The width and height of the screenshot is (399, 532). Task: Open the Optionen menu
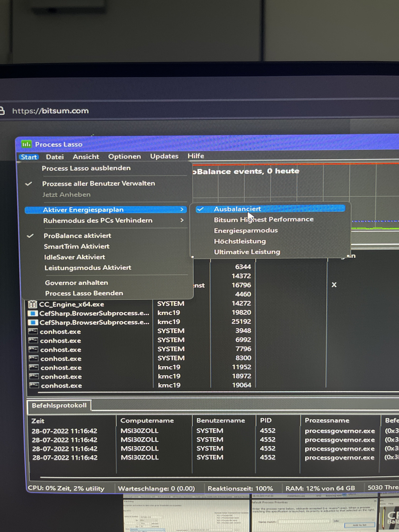124,157
